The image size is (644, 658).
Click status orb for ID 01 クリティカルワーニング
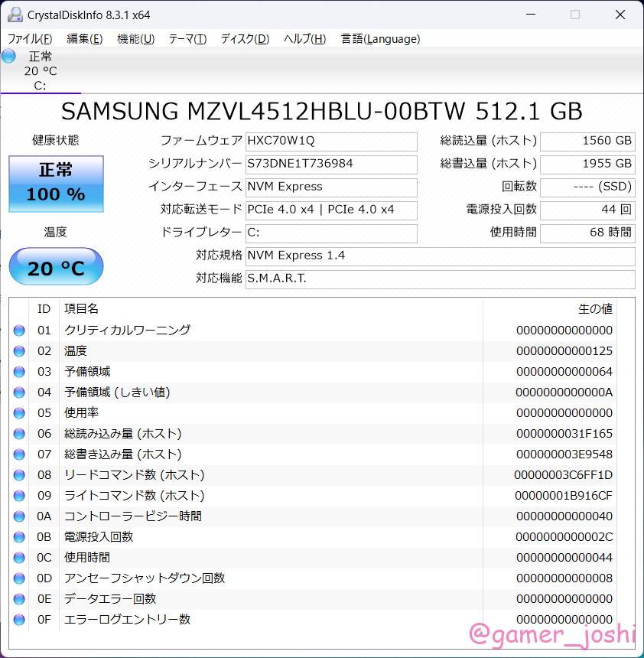coord(19,331)
